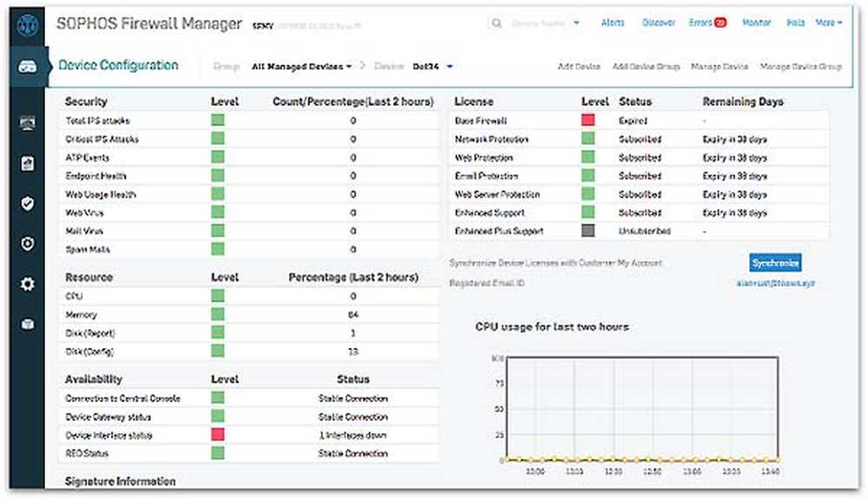
Task: Open the settings gear icon in sidebar
Action: [x=27, y=284]
